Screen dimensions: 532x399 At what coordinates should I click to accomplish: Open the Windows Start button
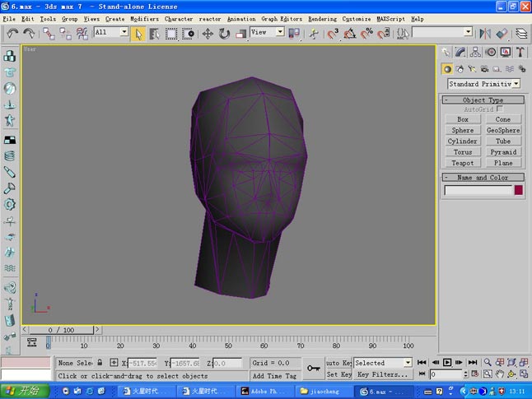click(23, 391)
